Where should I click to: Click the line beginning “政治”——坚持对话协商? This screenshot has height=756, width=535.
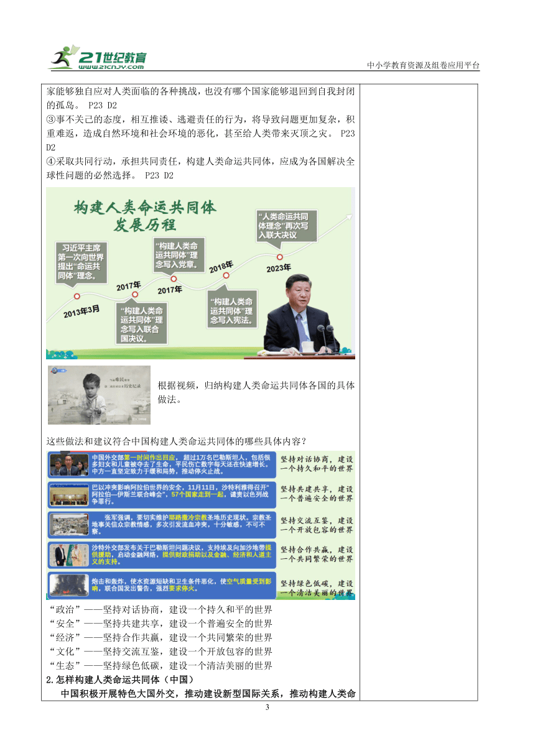click(x=160, y=609)
